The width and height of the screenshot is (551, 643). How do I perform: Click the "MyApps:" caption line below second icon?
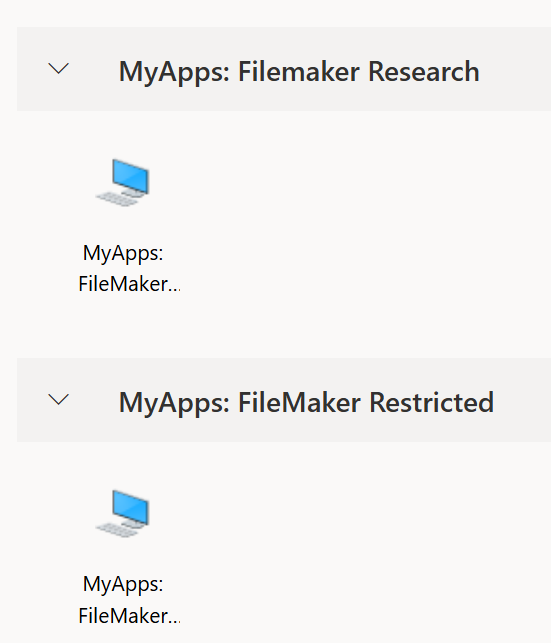coord(123,584)
